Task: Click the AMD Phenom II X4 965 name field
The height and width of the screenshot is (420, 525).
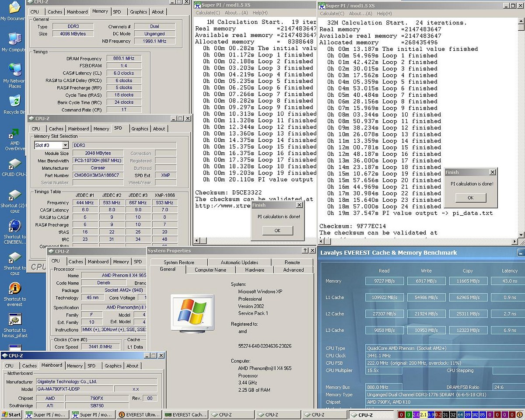Action: (x=114, y=276)
